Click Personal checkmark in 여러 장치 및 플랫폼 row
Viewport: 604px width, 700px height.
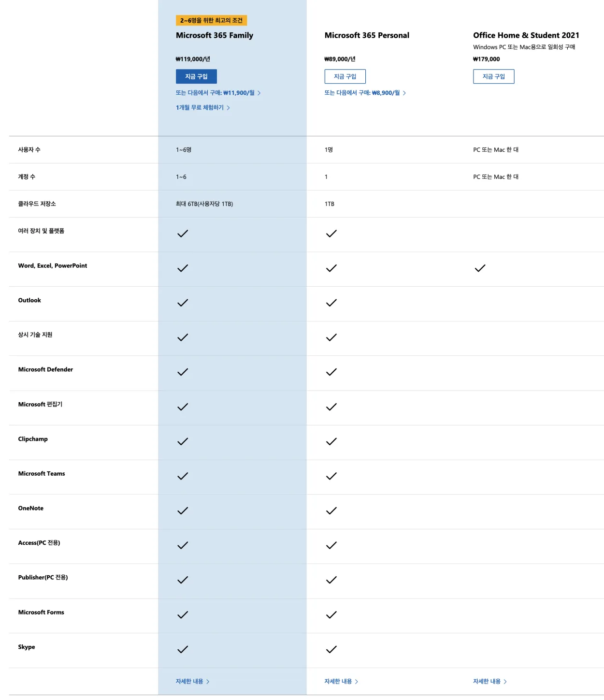pos(331,234)
